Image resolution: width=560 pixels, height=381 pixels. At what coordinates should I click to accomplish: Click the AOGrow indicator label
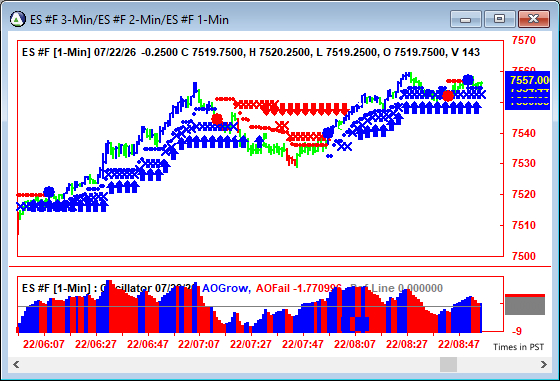[x=226, y=288]
